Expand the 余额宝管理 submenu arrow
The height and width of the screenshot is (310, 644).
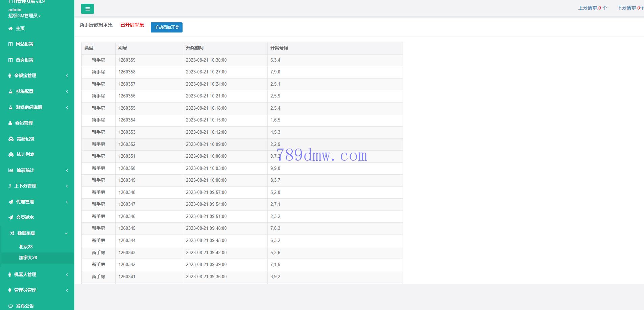click(x=67, y=76)
